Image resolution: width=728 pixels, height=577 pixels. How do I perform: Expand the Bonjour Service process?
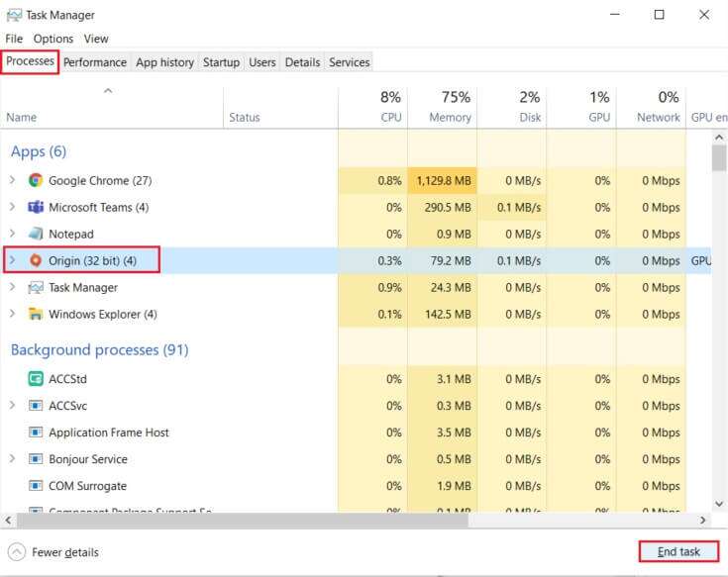pos(13,458)
